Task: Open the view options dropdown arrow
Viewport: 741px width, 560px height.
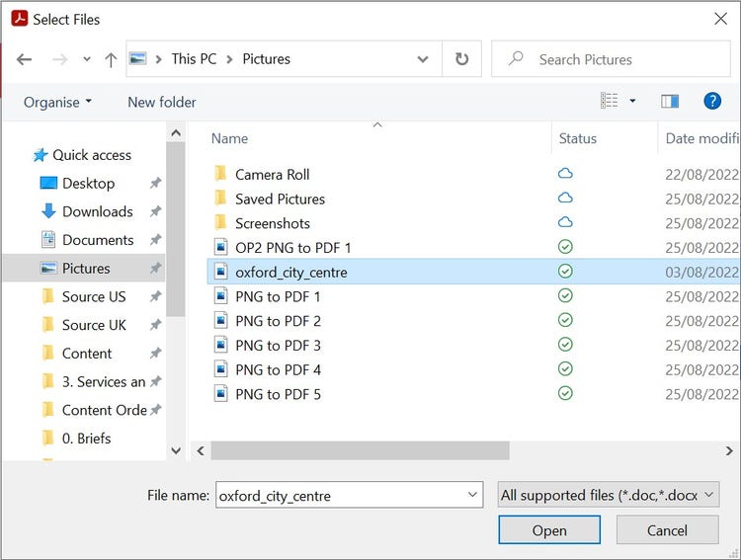Action: click(633, 101)
